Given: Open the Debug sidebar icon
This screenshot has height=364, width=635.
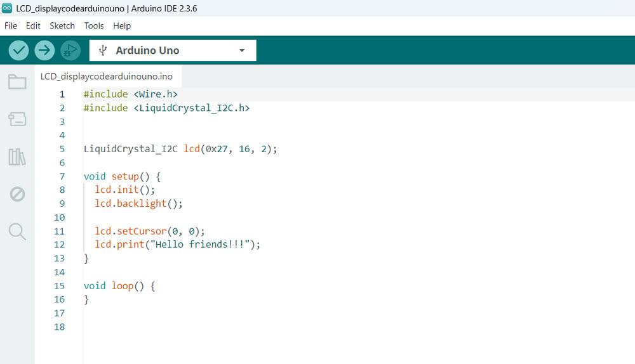Looking at the screenshot, I should 17,194.
